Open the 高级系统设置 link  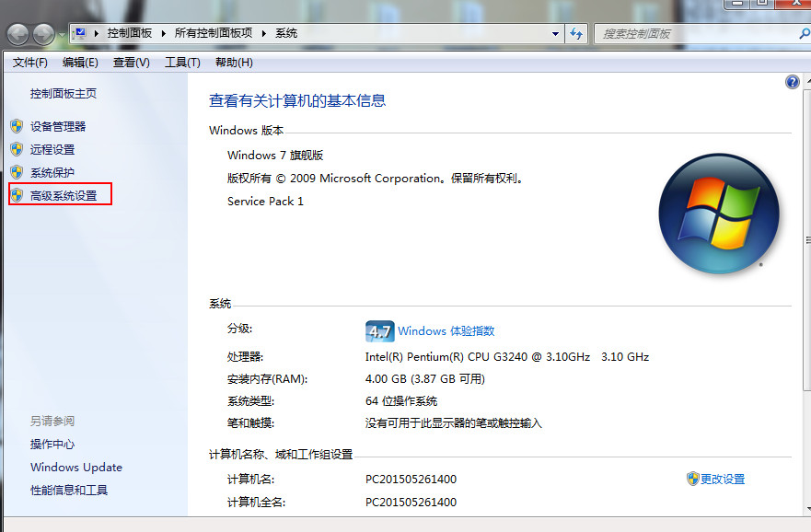64,195
